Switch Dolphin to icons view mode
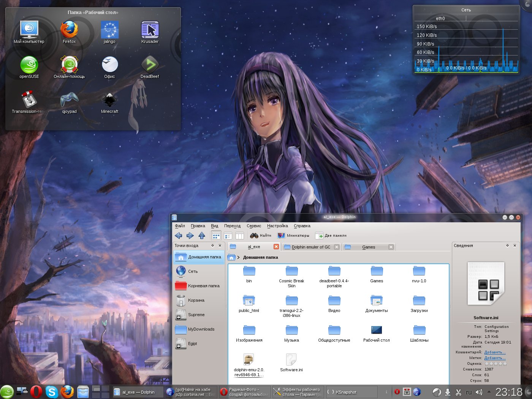This screenshot has height=399, width=532. [x=216, y=236]
